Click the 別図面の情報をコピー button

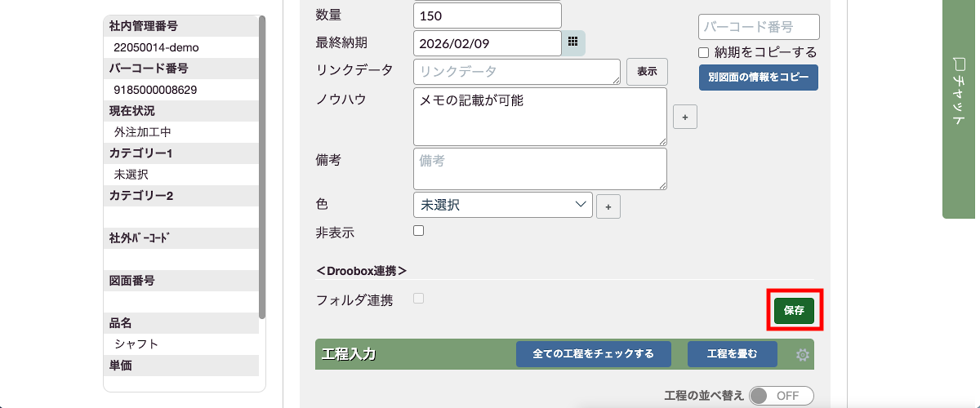[758, 78]
